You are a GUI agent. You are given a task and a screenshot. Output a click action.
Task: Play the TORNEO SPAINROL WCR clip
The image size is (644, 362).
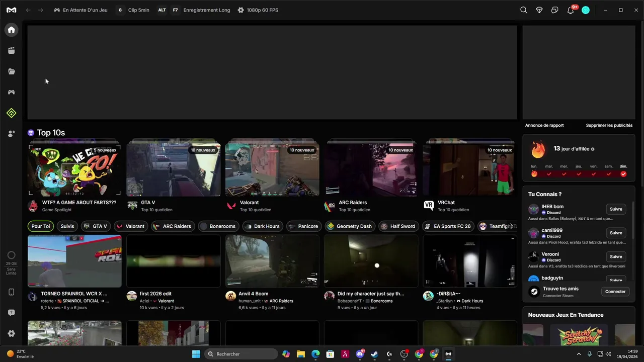(74, 261)
